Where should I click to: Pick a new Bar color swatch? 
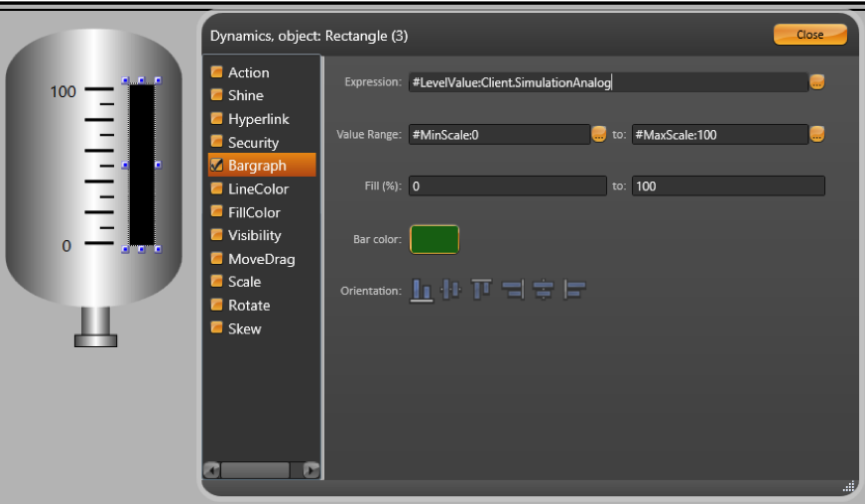tap(434, 239)
